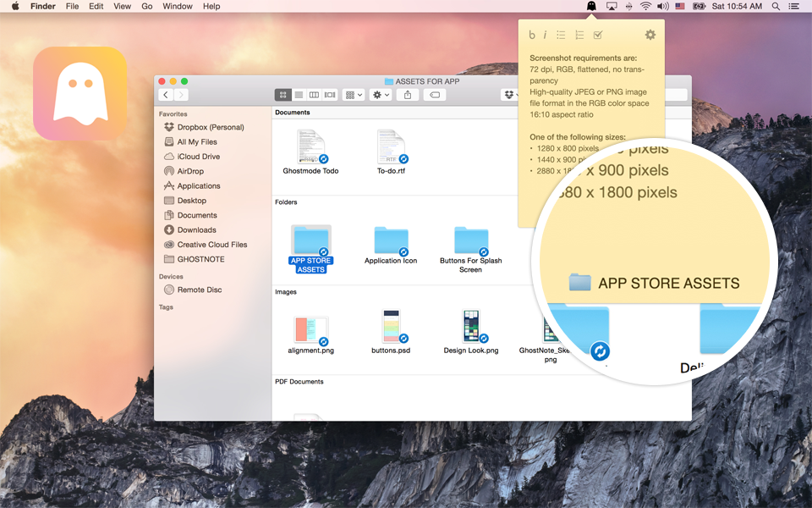Image resolution: width=812 pixels, height=508 pixels.
Task: Click the Favorites sidebar heading
Action: 173,114
